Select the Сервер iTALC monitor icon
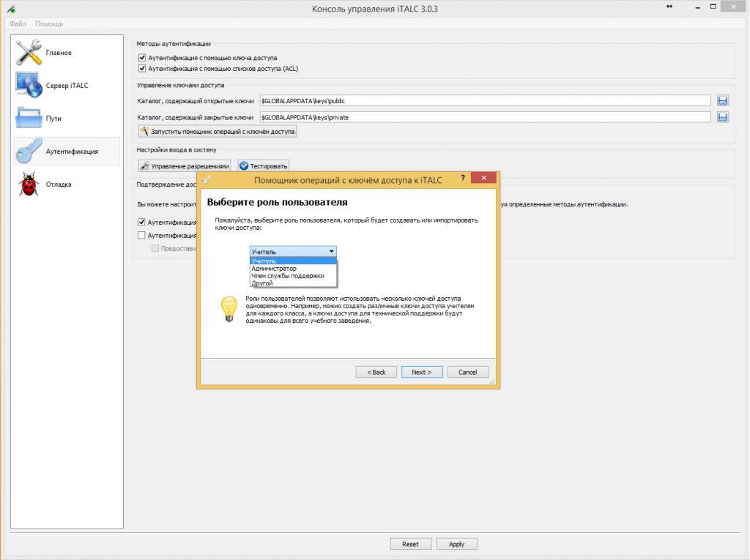This screenshot has width=750, height=560. (x=29, y=85)
